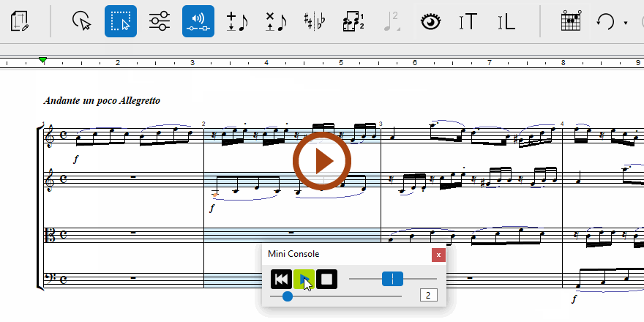
Task: Click the treble clef on top staff
Action: 50,136
